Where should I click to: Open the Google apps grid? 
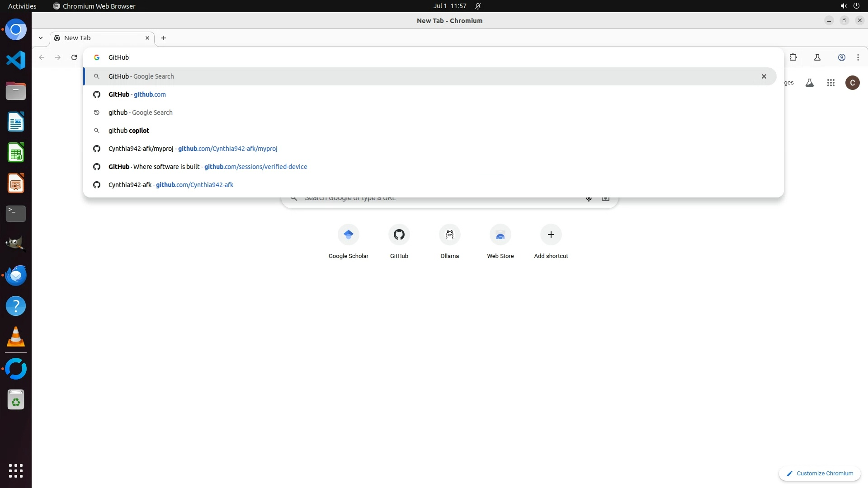point(830,83)
